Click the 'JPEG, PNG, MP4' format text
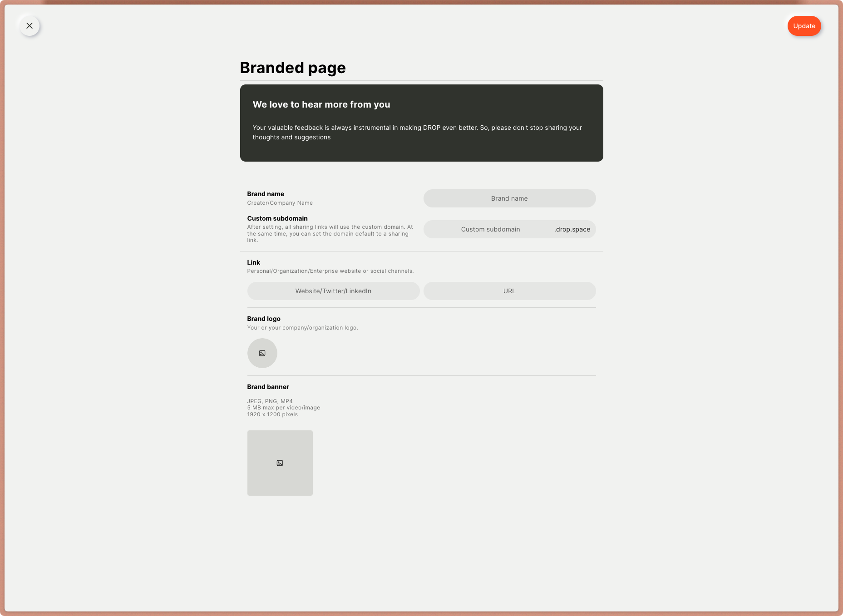Viewport: 843px width, 616px height. pyautogui.click(x=270, y=401)
